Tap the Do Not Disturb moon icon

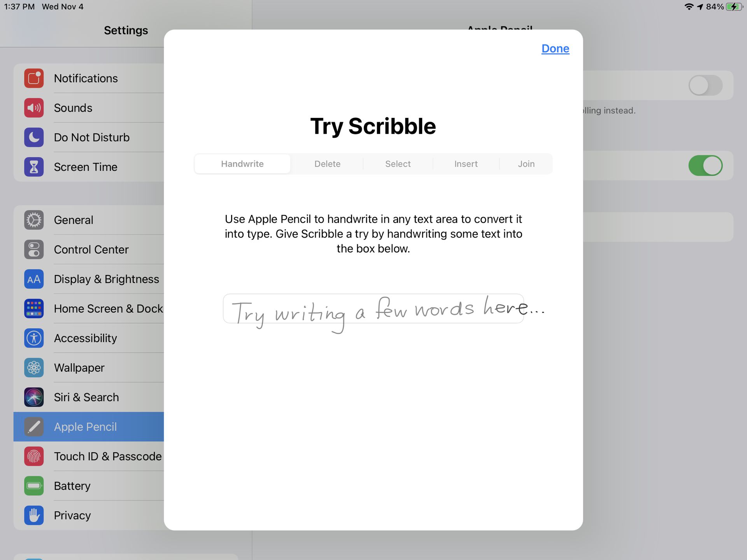pyautogui.click(x=34, y=137)
